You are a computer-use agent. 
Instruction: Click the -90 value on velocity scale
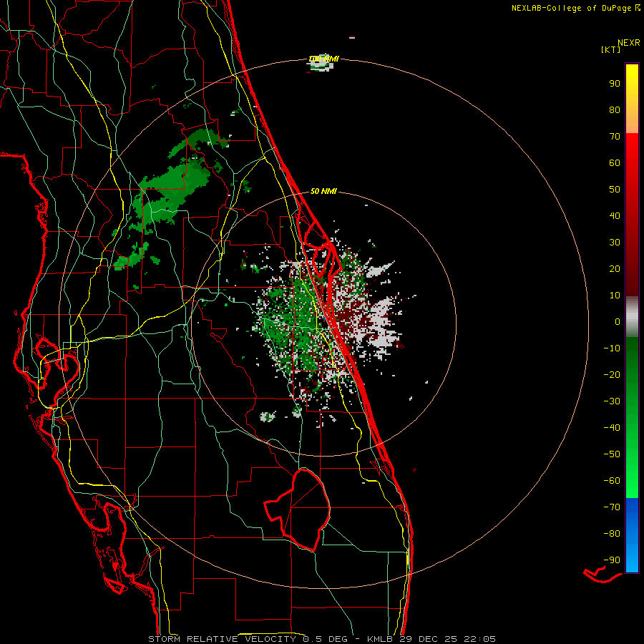[612, 560]
